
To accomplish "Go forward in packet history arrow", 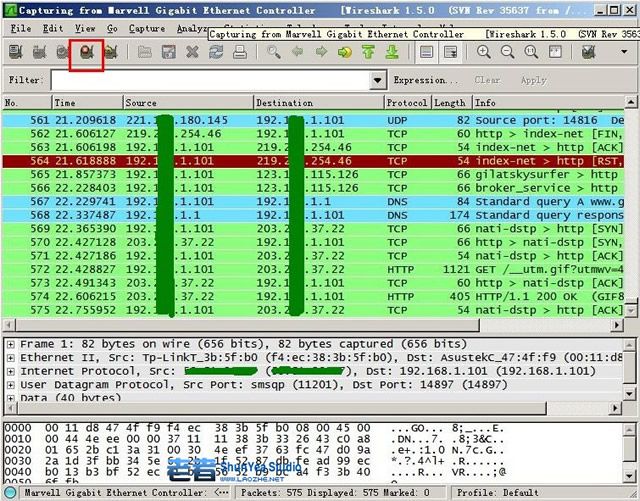I will [321, 52].
